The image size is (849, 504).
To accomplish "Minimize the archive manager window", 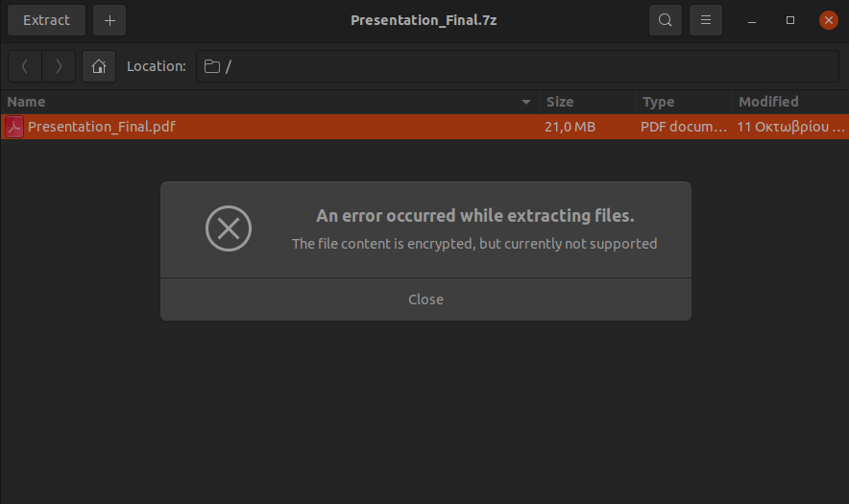I will click(752, 20).
